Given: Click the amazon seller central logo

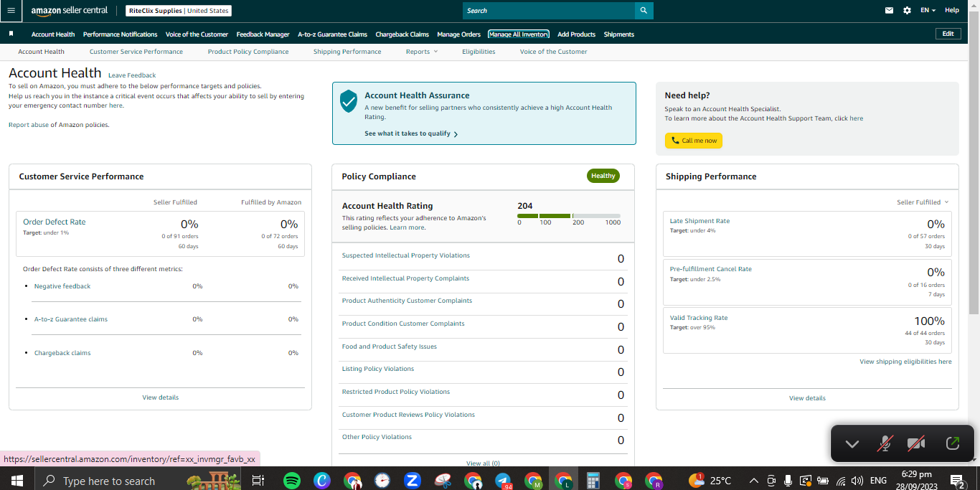Looking at the screenshot, I should 70,11.
